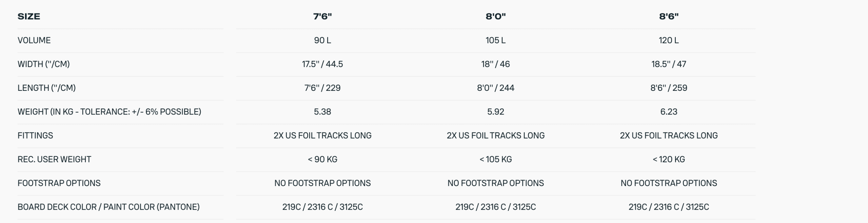The height and width of the screenshot is (223, 868).
Task: Click the 105 L volume value
Action: [x=495, y=40]
